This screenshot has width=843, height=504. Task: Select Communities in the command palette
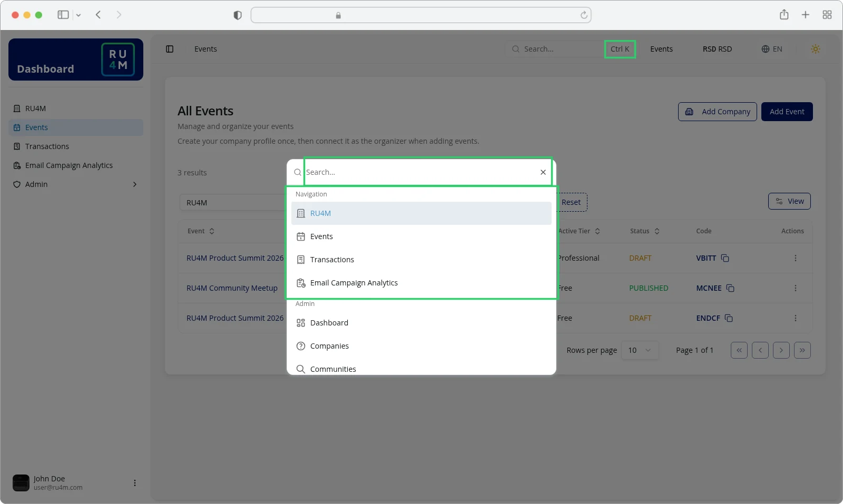click(x=421, y=368)
